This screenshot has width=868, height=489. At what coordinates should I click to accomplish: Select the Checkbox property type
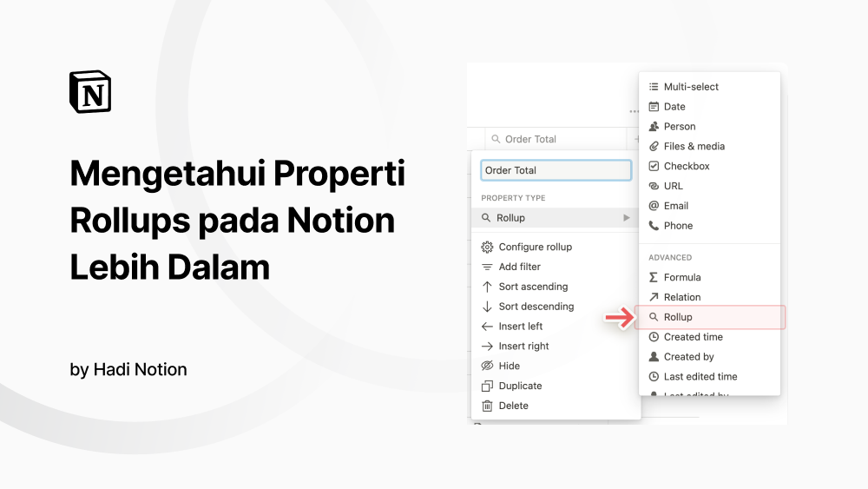tap(686, 166)
